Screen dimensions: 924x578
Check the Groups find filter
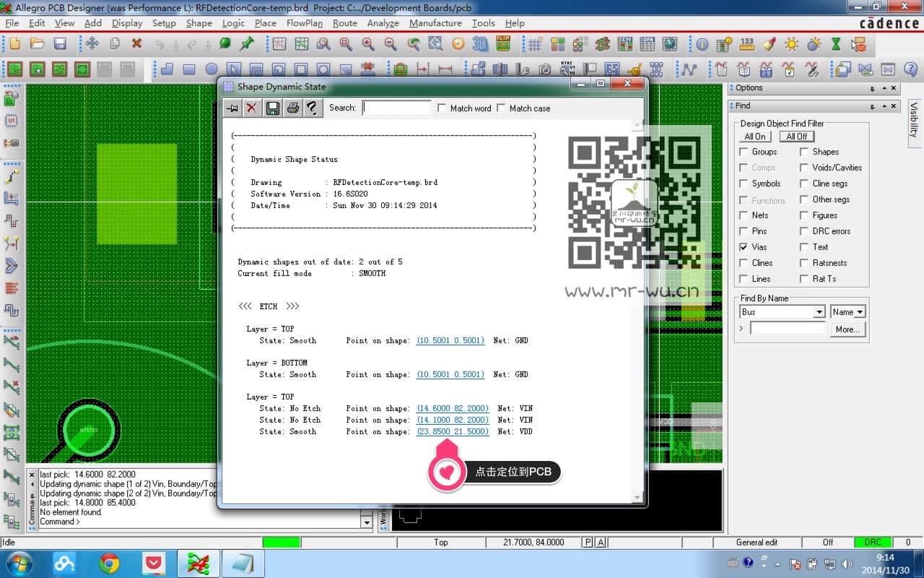point(744,152)
